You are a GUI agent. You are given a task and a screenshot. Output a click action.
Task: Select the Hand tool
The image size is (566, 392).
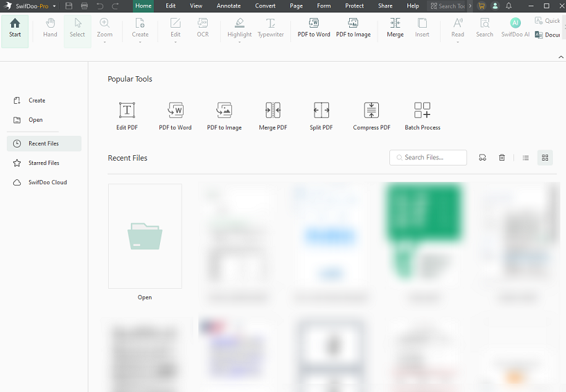tap(50, 28)
